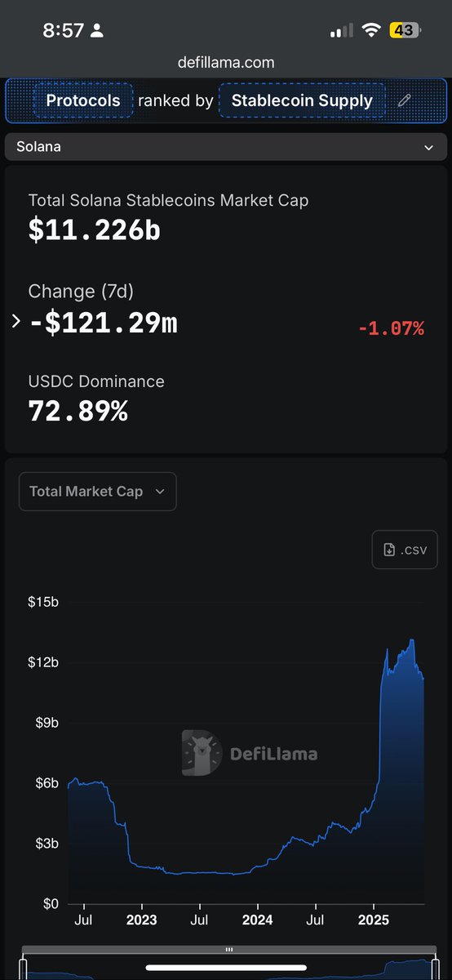452x980 pixels.
Task: Select the Stablecoin Supply option
Action: [302, 100]
